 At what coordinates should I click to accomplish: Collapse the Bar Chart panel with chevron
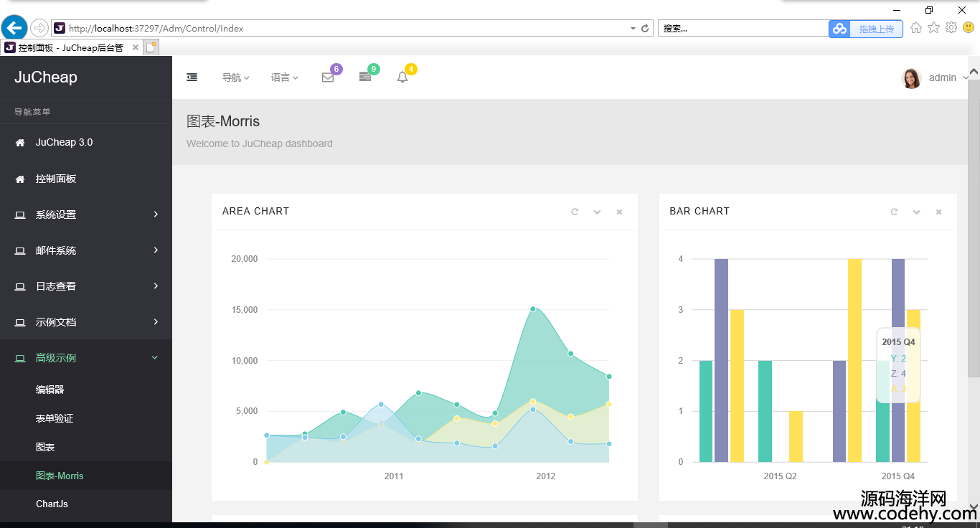coord(916,212)
